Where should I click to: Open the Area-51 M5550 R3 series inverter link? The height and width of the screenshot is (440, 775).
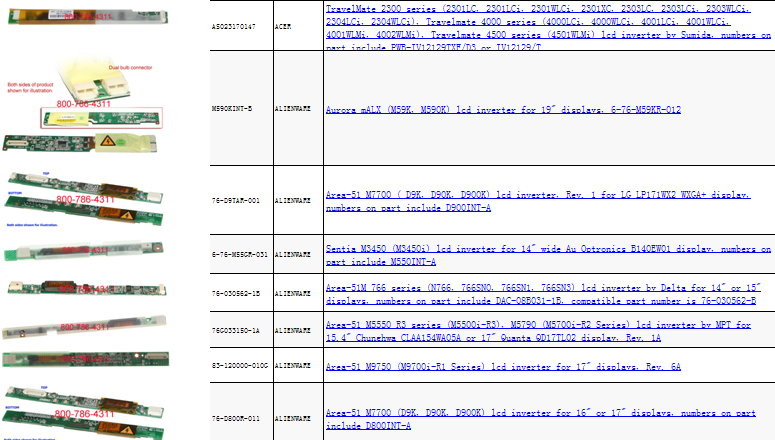point(538,331)
